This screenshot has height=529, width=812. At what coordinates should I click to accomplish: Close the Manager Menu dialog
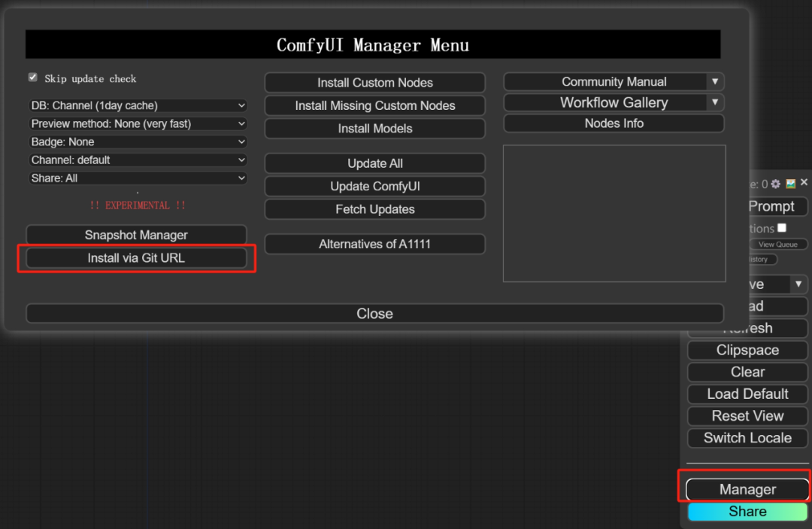[374, 314]
